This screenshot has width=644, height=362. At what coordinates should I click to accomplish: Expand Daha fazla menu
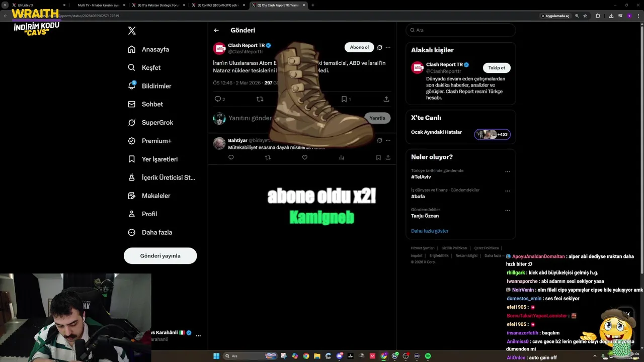click(150, 232)
